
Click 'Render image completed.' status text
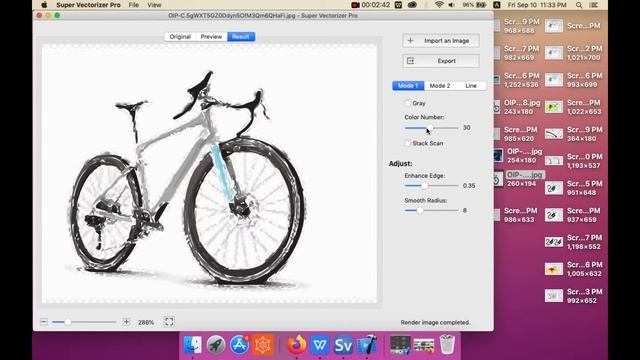(435, 322)
